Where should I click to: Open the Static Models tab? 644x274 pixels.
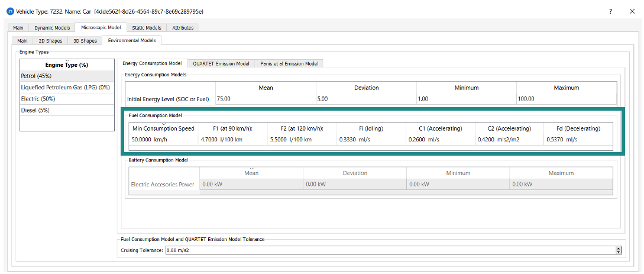click(x=147, y=28)
